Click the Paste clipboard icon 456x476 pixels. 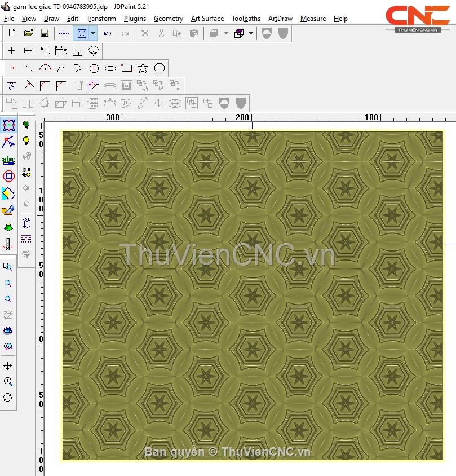coord(194,33)
